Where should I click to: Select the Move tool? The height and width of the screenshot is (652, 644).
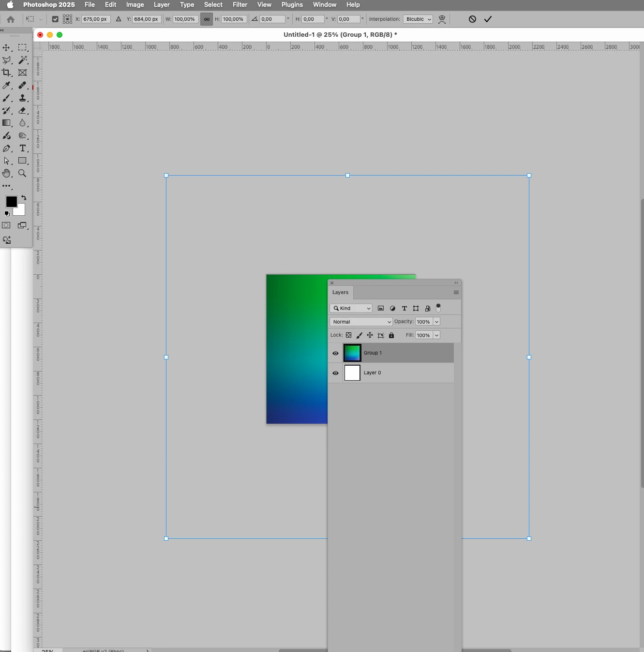(x=6, y=47)
